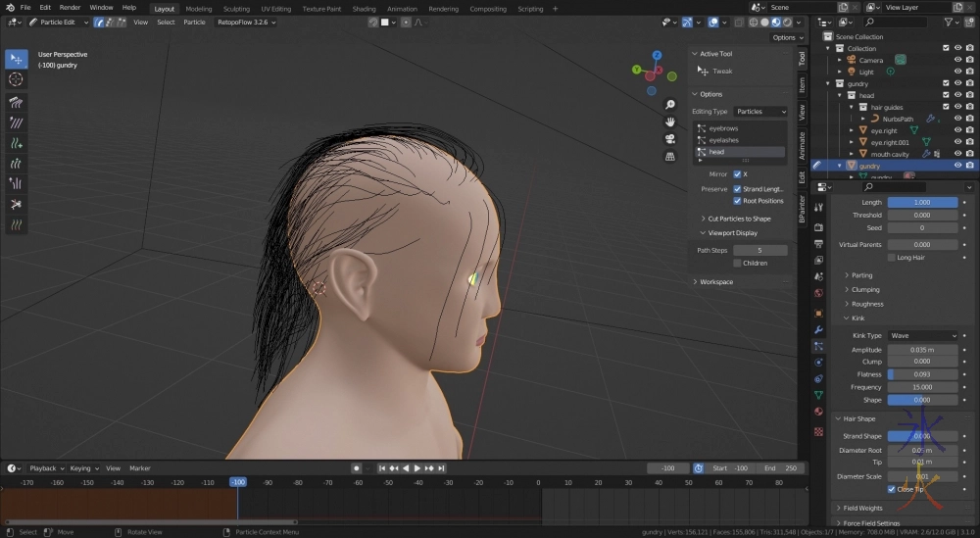Choose the Cut hair tool
This screenshot has height=538, width=980.
[16, 204]
